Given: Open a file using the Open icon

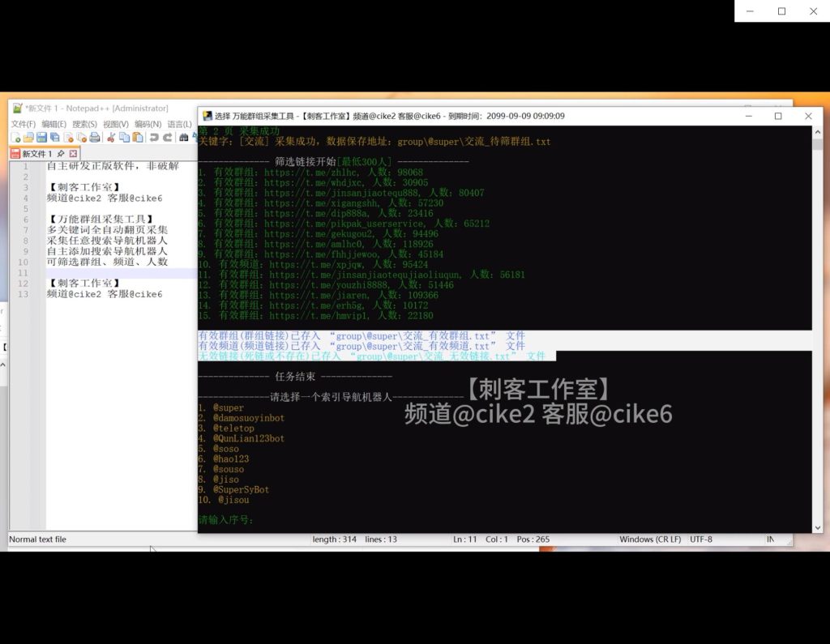Looking at the screenshot, I should [29, 138].
